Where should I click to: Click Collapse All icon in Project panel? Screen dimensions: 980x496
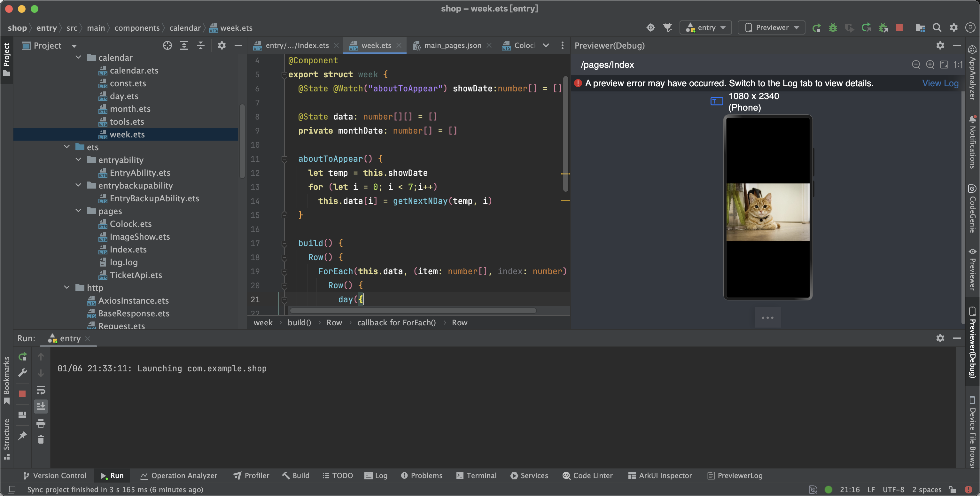(200, 46)
